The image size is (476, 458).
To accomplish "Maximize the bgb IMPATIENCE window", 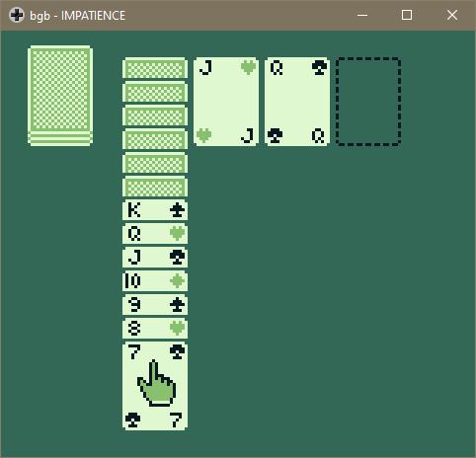I will tap(407, 15).
